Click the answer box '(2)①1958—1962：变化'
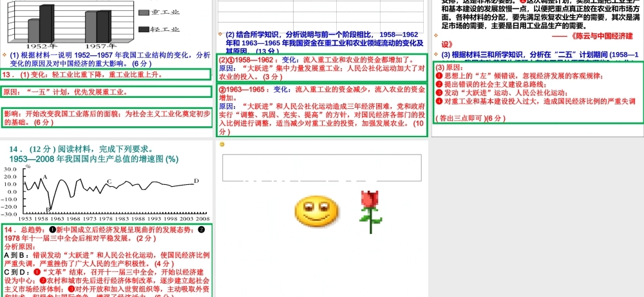This screenshot has height=297, width=644. tap(321, 68)
